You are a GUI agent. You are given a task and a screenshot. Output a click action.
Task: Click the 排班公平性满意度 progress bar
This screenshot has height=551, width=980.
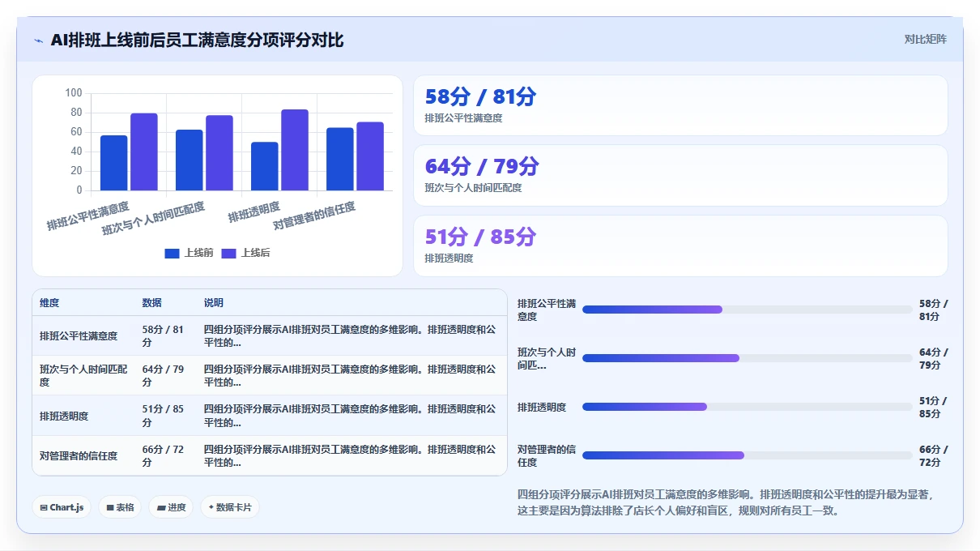[747, 310]
